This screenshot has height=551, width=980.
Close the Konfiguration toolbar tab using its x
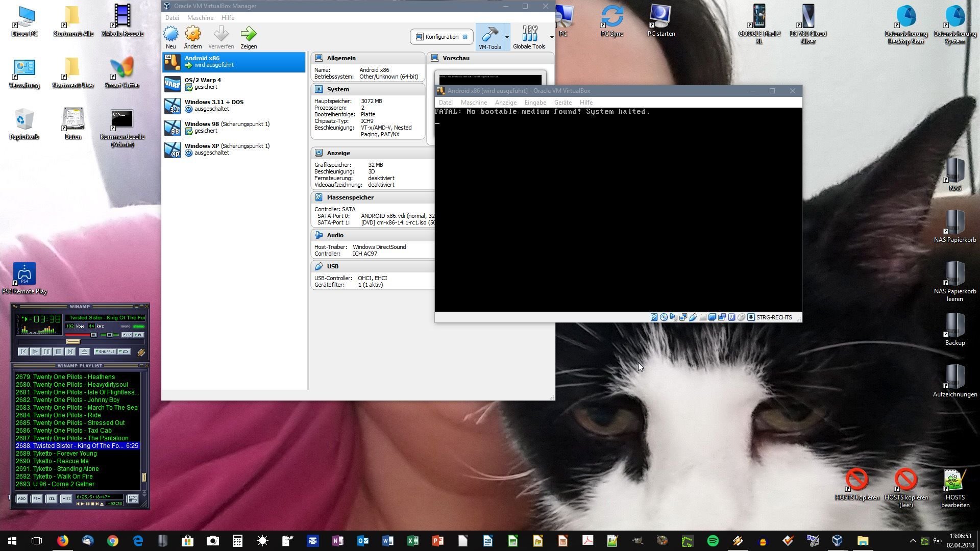click(x=465, y=37)
